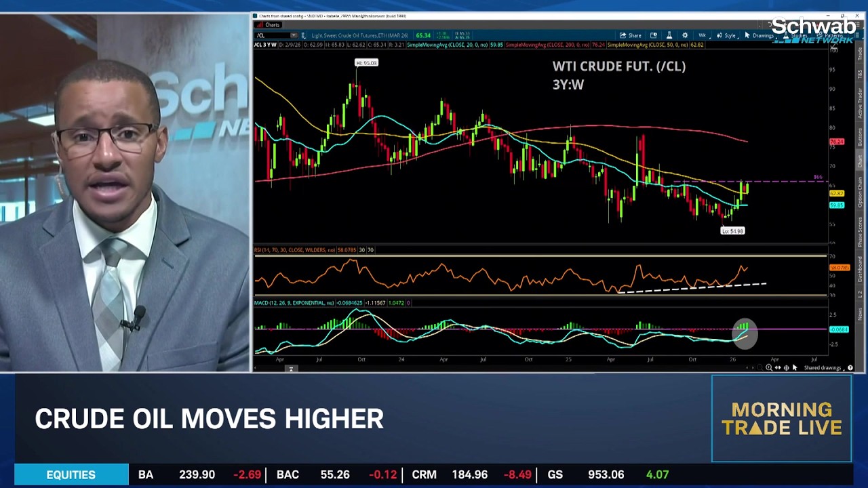Open the Share menu button
Viewport: 868px width, 488px height.
(x=631, y=35)
